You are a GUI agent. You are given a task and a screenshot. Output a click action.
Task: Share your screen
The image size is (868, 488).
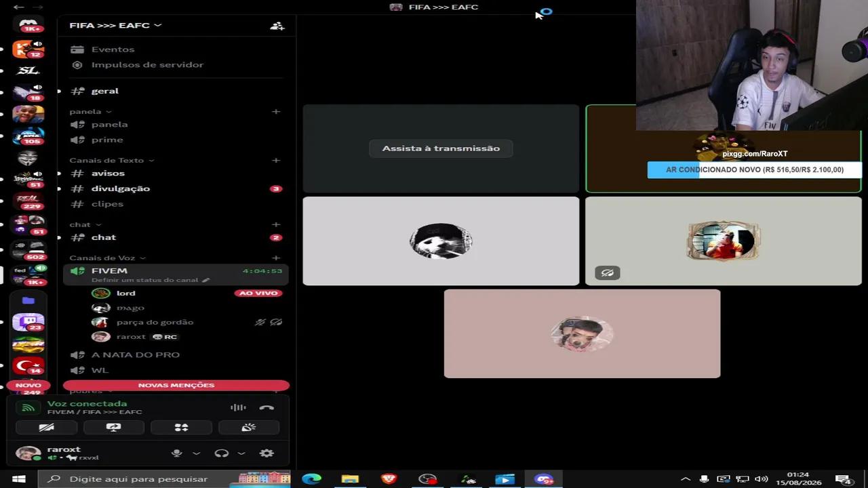pos(114,428)
